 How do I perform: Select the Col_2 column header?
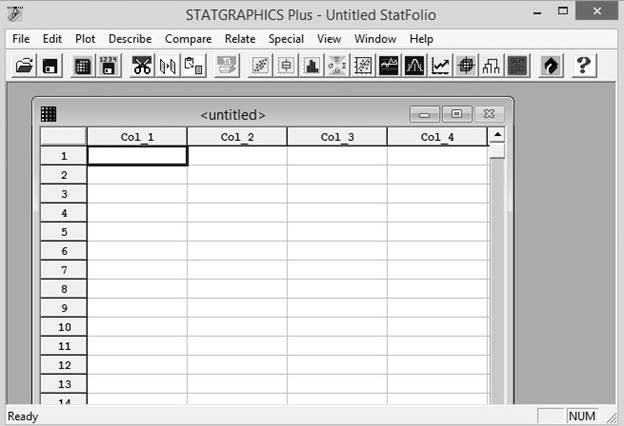[x=237, y=137]
